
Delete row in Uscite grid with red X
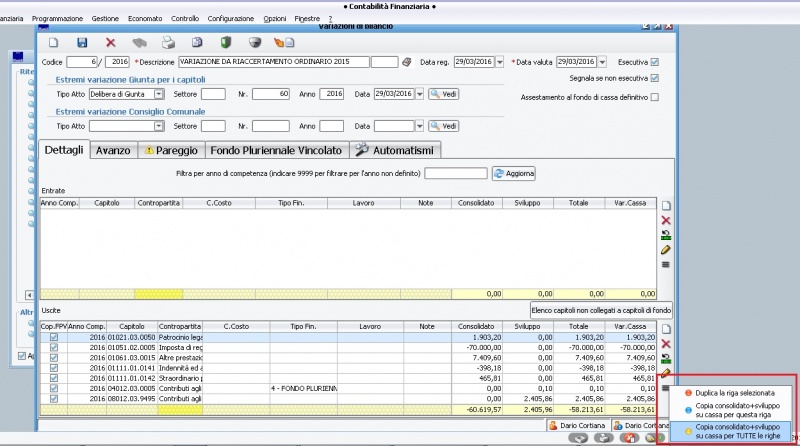666,343
